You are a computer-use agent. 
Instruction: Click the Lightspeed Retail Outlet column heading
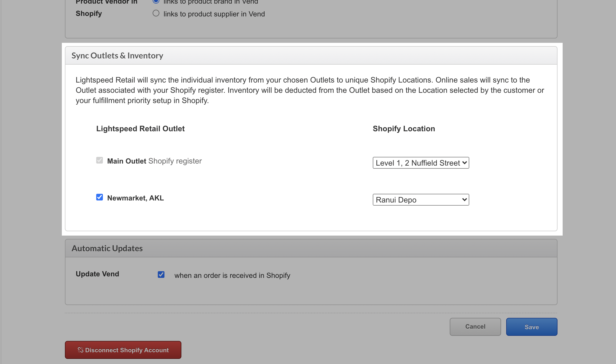[x=140, y=129]
